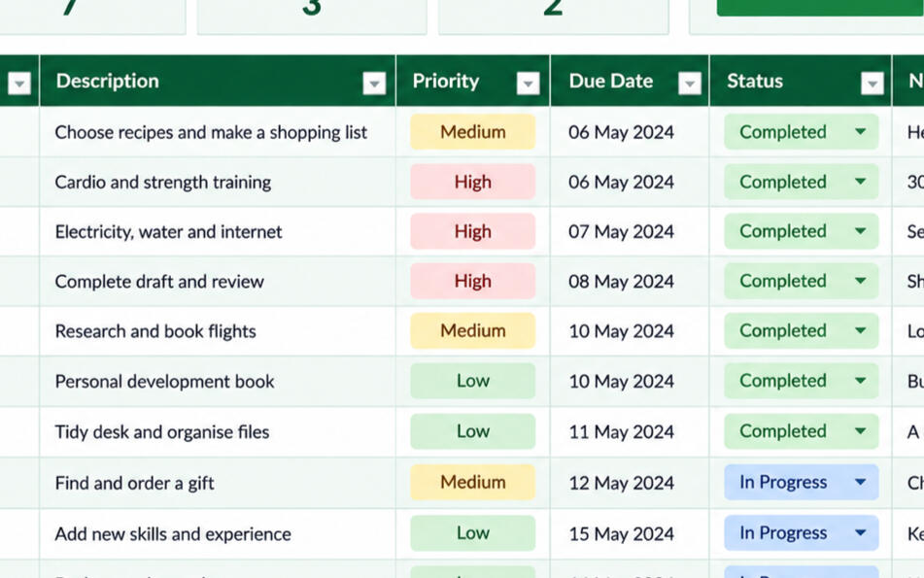The height and width of the screenshot is (578, 924).
Task: Click High priority of Electricity, water and internet
Action: [x=472, y=231]
